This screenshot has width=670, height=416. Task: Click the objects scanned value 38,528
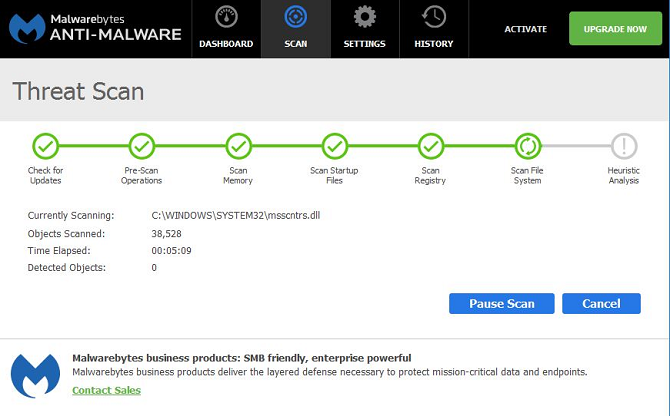(x=166, y=234)
